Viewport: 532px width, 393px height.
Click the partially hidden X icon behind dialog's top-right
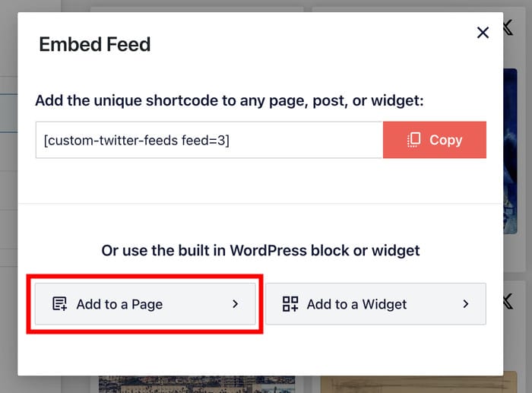coord(508,29)
